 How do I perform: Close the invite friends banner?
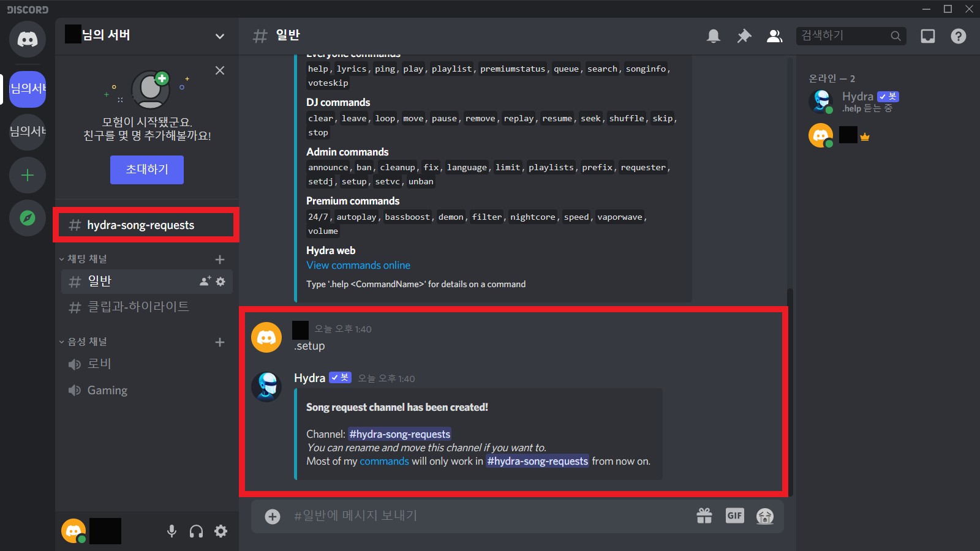(220, 70)
